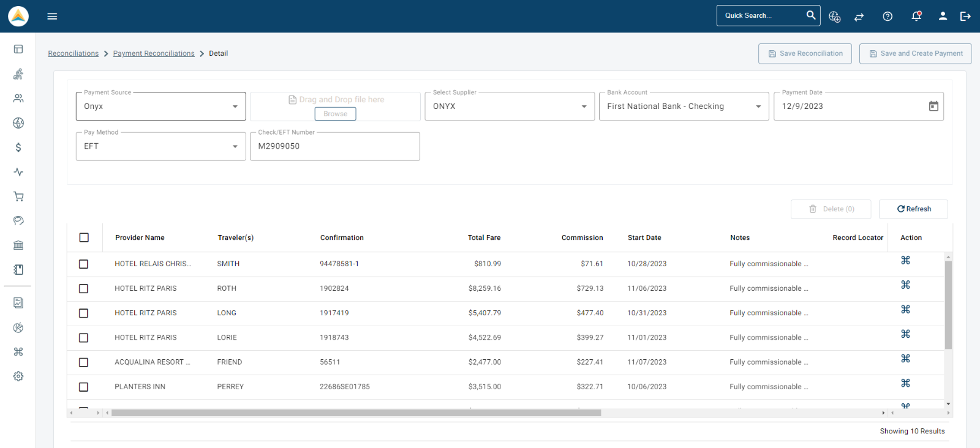Open the dollar sign icon in the sidebar

[x=18, y=147]
